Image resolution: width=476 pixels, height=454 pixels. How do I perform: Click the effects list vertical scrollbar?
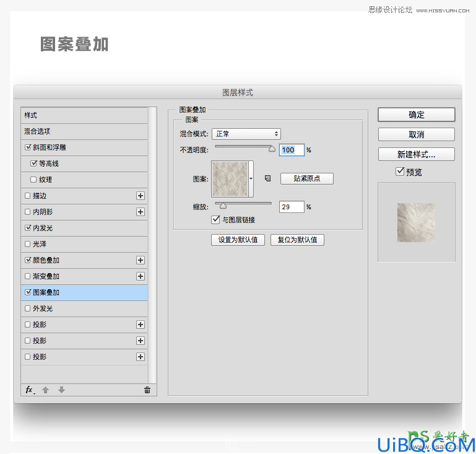152,245
